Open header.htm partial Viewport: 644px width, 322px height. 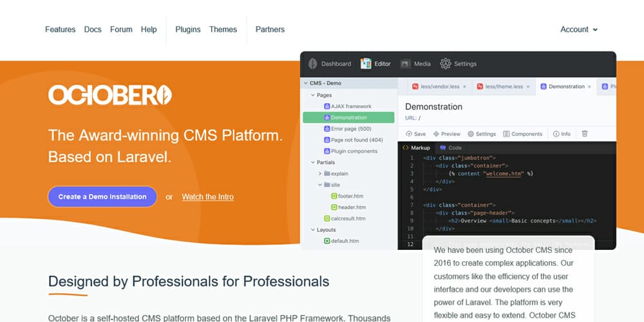(x=352, y=207)
